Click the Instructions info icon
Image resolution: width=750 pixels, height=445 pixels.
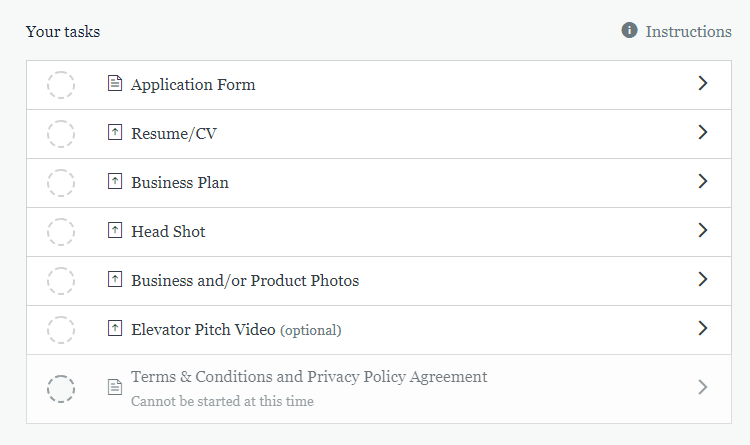(629, 30)
